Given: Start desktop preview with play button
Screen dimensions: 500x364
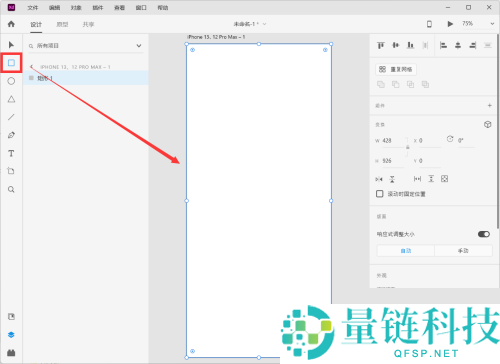Looking at the screenshot, I should tap(450, 24).
